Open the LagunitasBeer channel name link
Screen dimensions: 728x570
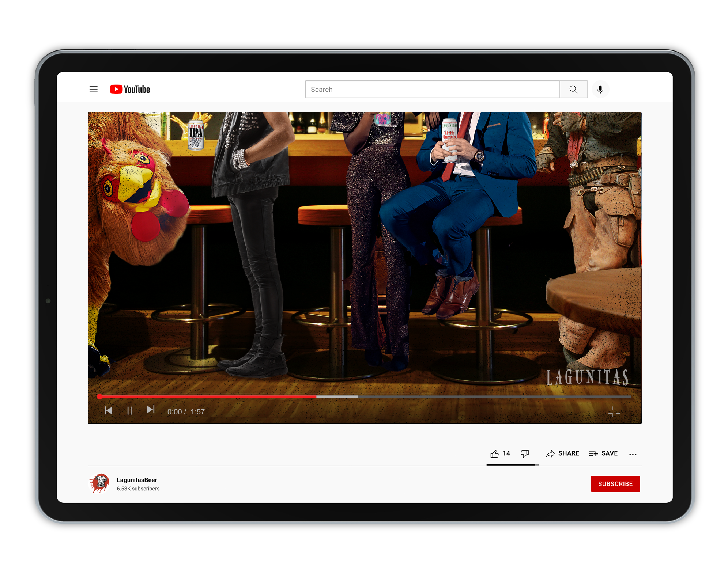[x=137, y=480]
